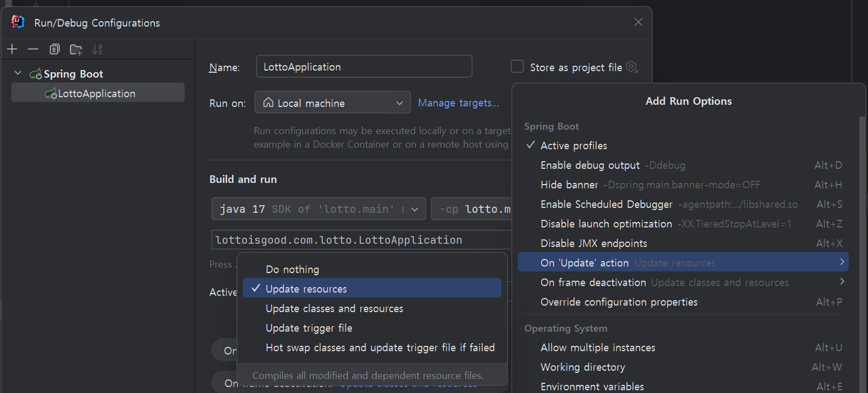
Task: Click Operating System section header
Action: 565,328
